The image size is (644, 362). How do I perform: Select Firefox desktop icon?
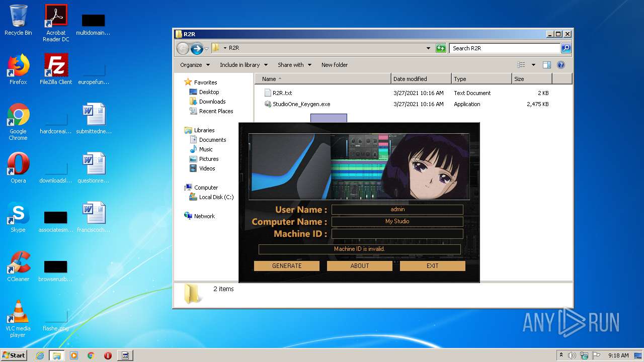click(18, 69)
